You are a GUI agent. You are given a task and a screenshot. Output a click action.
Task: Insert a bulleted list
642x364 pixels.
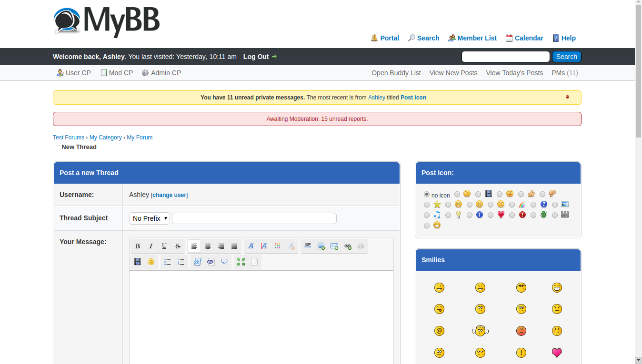point(167,262)
